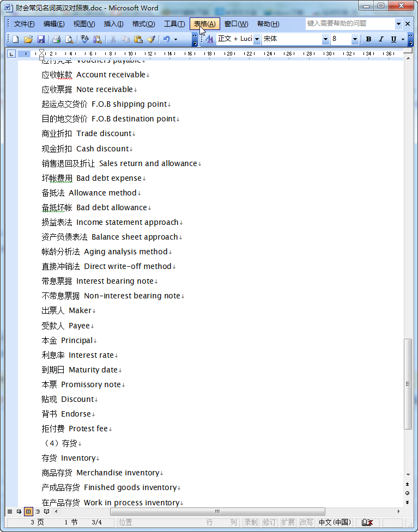
Task: Toggle 录制 macro recording in status bar
Action: point(251,523)
